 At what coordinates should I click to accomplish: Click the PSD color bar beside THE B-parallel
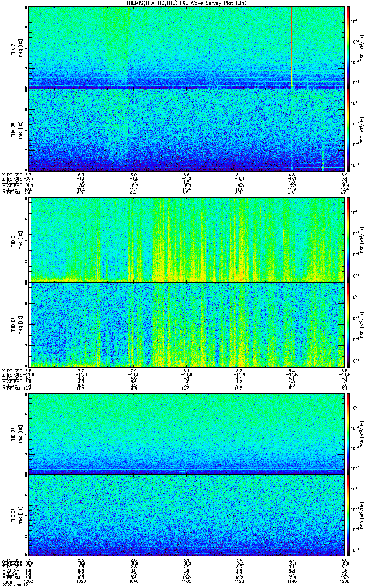coord(348,515)
